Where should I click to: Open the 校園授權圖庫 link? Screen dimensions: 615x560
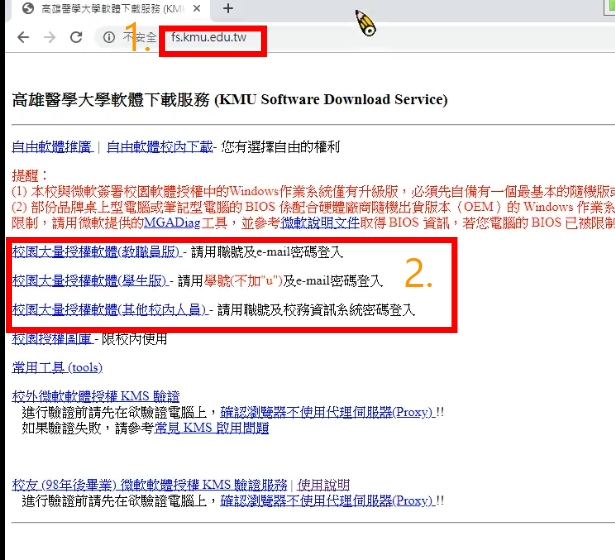pyautogui.click(x=51, y=339)
